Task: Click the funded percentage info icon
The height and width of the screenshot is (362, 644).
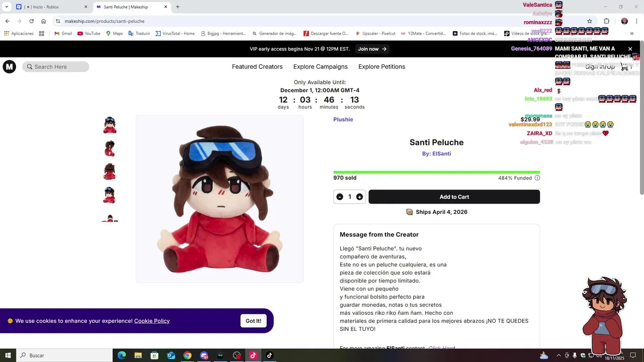Action: point(537,178)
